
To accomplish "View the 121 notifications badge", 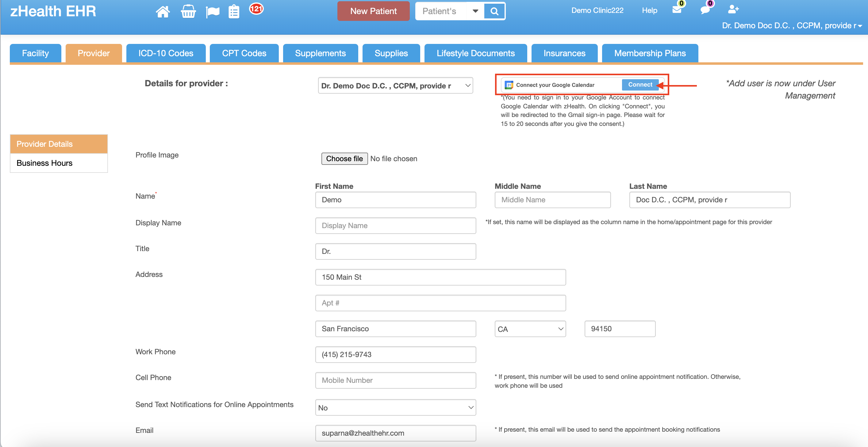I will point(256,9).
